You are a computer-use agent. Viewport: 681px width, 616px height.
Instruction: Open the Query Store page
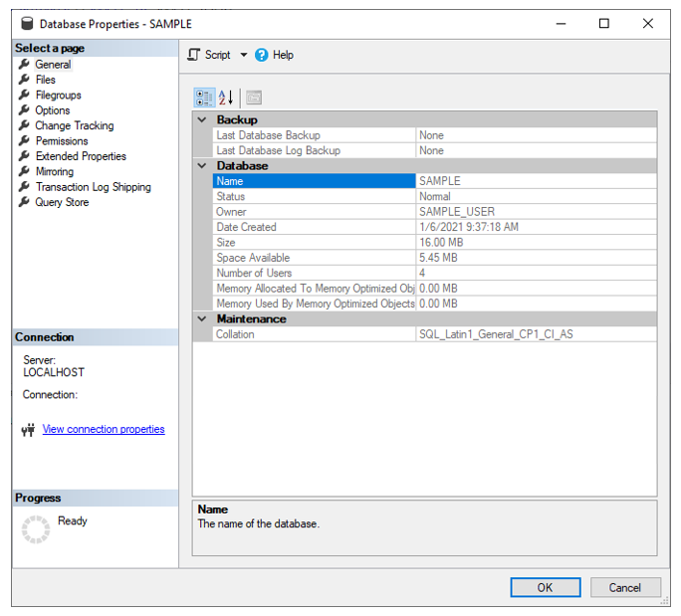pyautogui.click(x=62, y=202)
